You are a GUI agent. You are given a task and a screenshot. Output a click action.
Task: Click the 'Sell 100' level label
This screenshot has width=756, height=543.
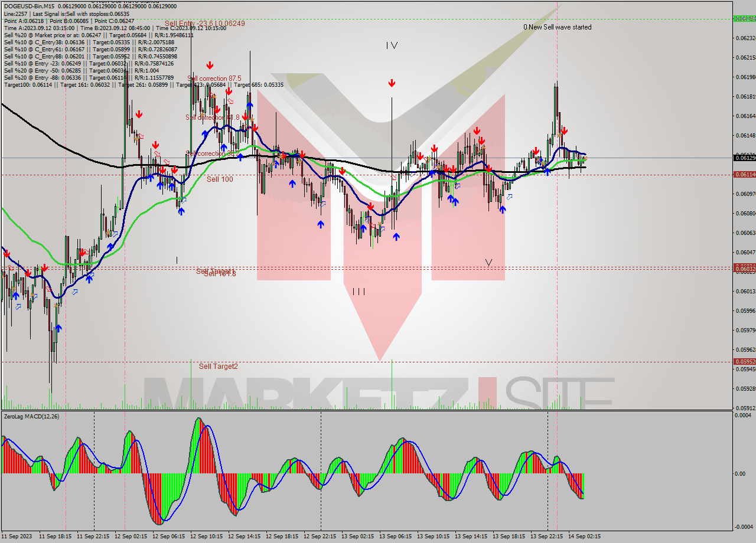tap(220, 179)
